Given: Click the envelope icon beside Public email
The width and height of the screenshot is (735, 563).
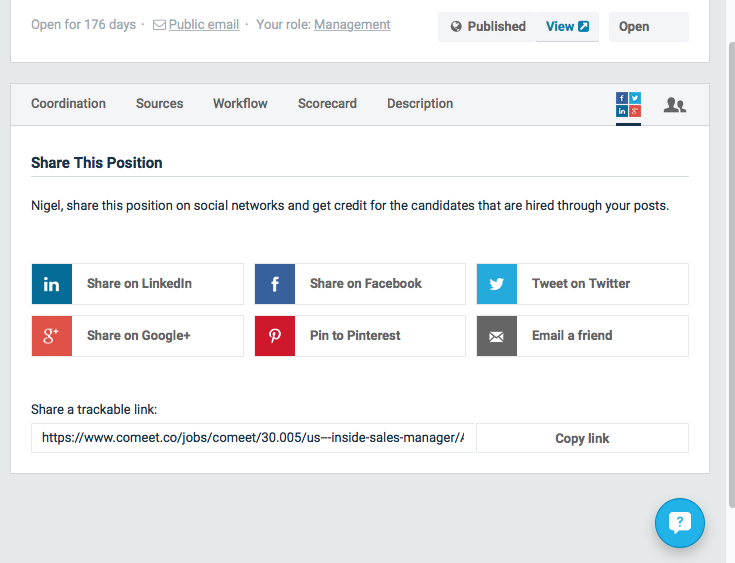Looking at the screenshot, I should [x=159, y=25].
